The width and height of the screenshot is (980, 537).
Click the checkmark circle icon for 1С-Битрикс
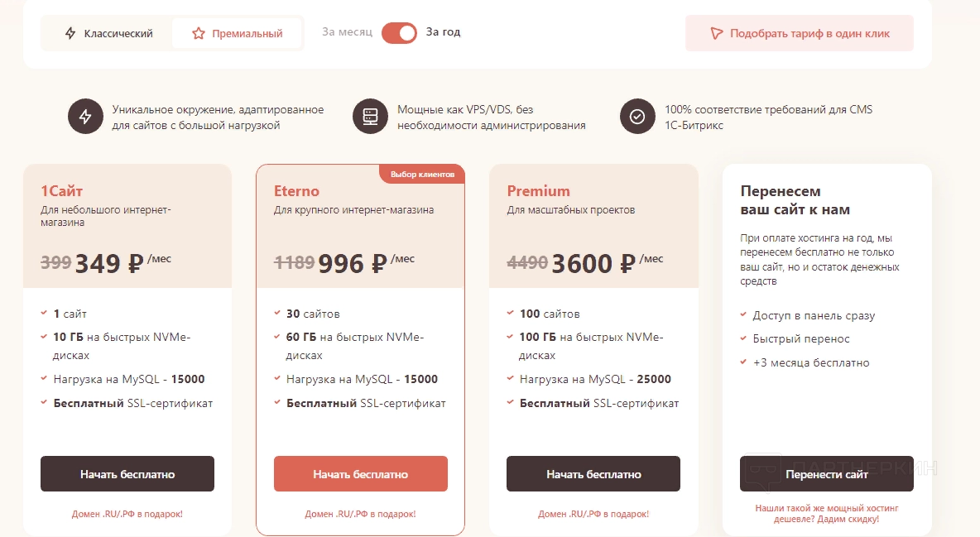[x=637, y=117]
